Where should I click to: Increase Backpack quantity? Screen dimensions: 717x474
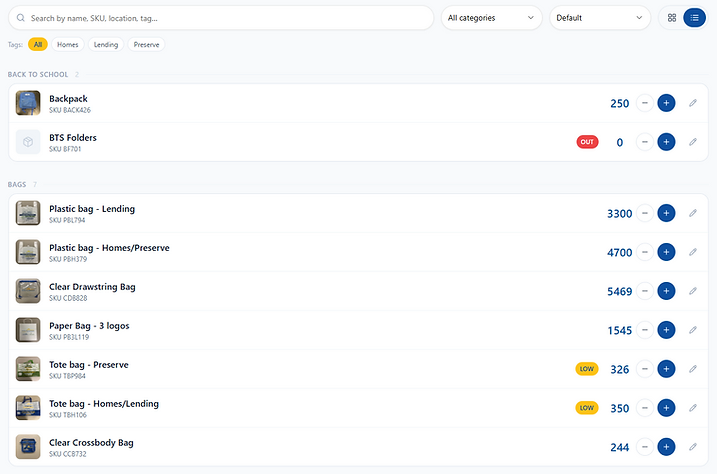(666, 103)
